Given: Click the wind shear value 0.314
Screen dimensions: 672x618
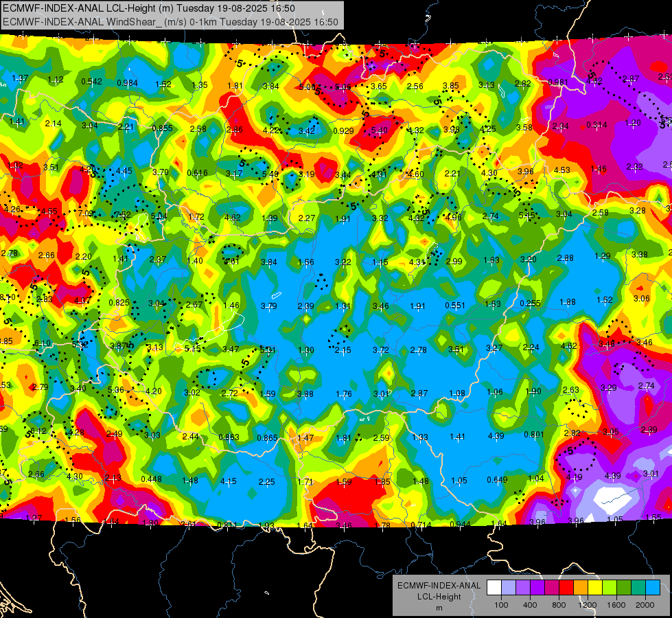Looking at the screenshot, I should (596, 125).
